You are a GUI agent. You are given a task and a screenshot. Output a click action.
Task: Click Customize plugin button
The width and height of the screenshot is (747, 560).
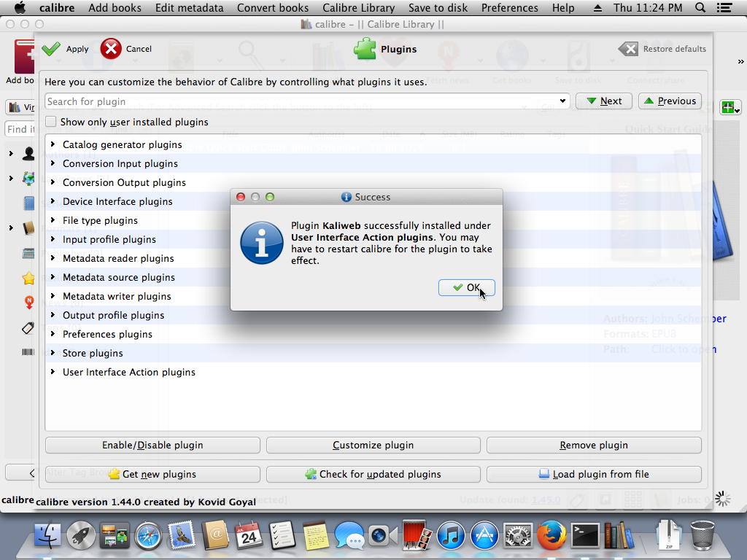pos(373,446)
